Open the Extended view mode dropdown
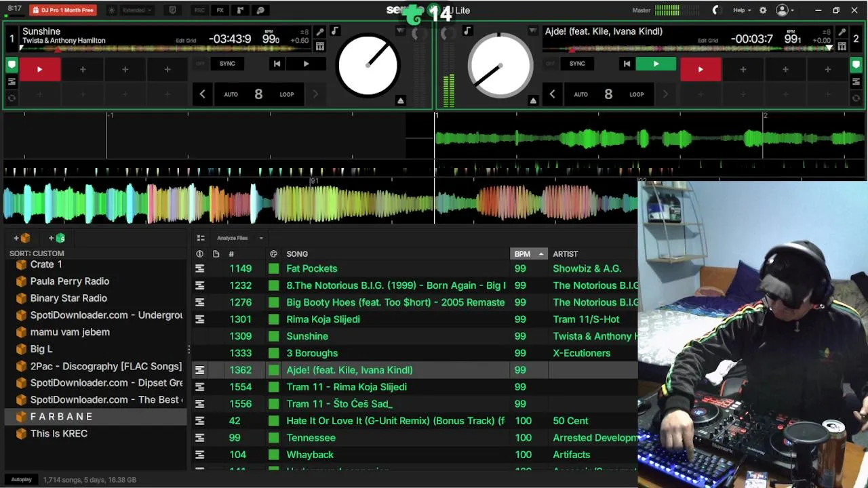Screen dimensions: 868x488 [136, 10]
